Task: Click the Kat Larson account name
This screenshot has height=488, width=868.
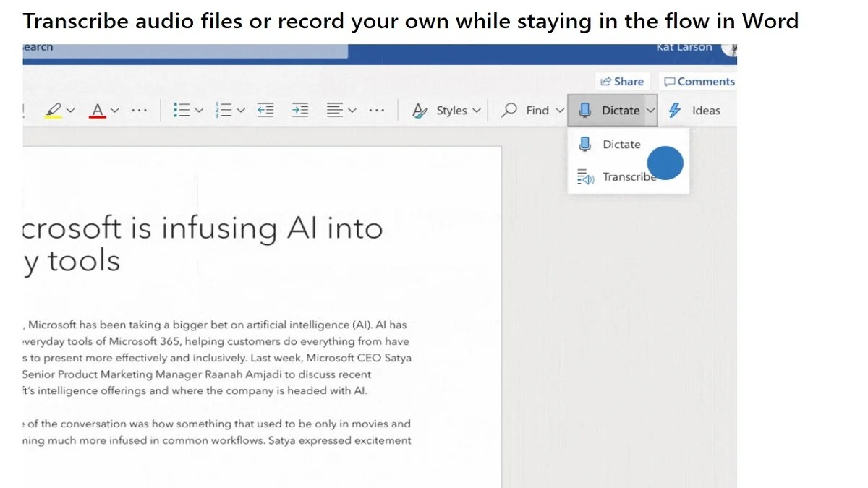Action: coord(684,48)
